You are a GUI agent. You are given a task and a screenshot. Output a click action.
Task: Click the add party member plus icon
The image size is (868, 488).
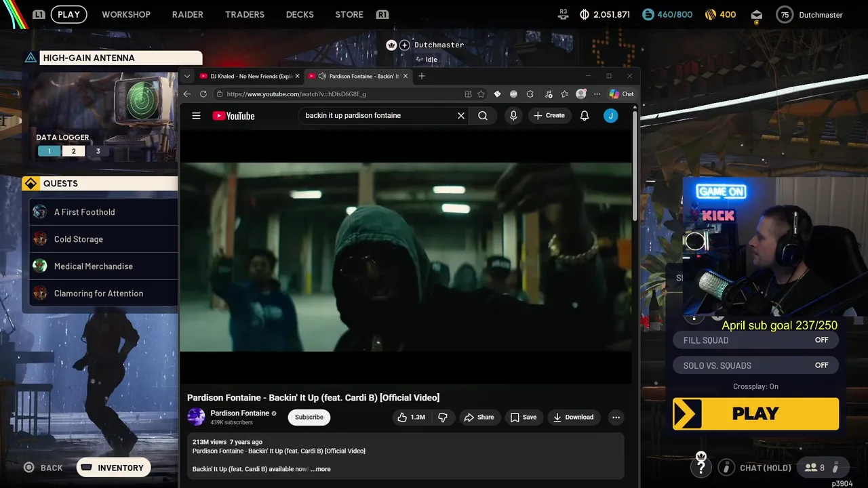[x=405, y=45]
